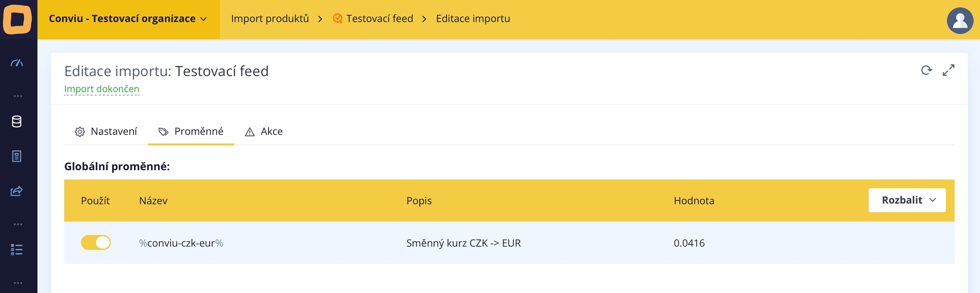
Task: Click the Import dokončen status link
Action: click(102, 89)
